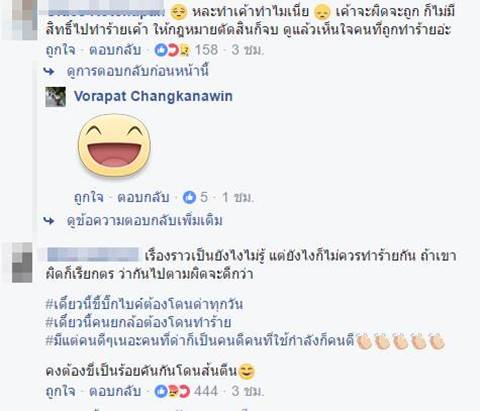This screenshot has height=411, width=480.
Task: Click the arrow icon next to ดูการตอบกลับก่อนหน้านี้
Action: pos(49,71)
